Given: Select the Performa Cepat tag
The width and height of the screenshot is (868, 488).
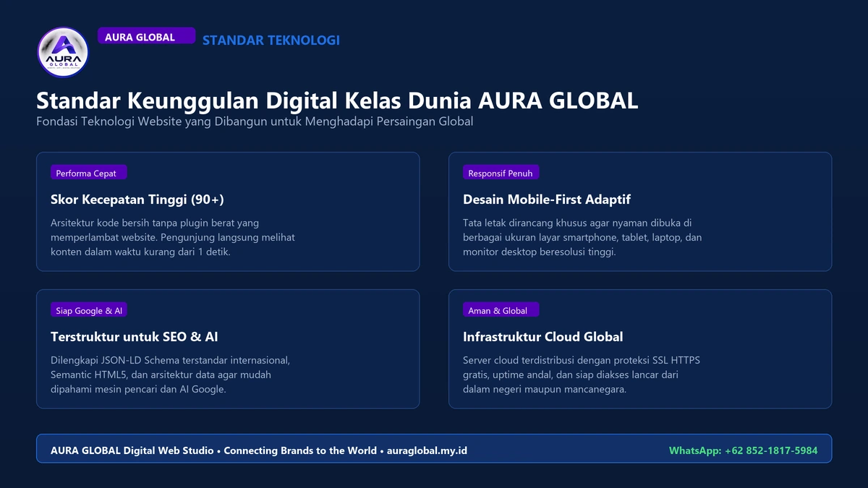Looking at the screenshot, I should [x=89, y=173].
